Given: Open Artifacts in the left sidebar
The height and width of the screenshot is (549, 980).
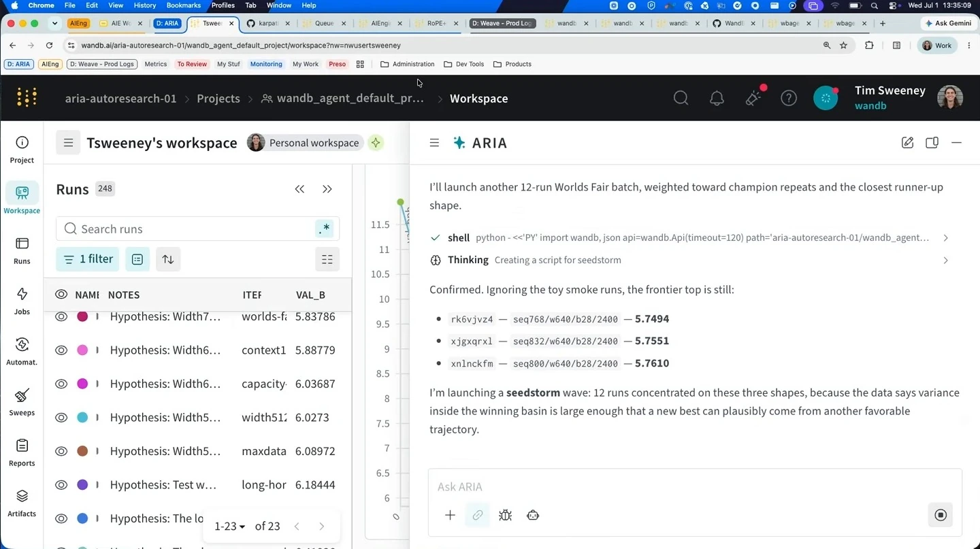Looking at the screenshot, I should [x=22, y=503].
